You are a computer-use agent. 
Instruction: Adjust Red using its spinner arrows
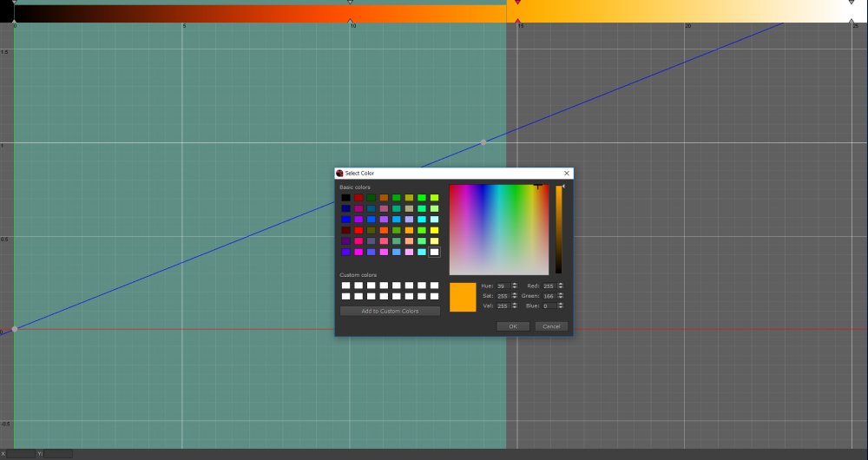pos(561,286)
